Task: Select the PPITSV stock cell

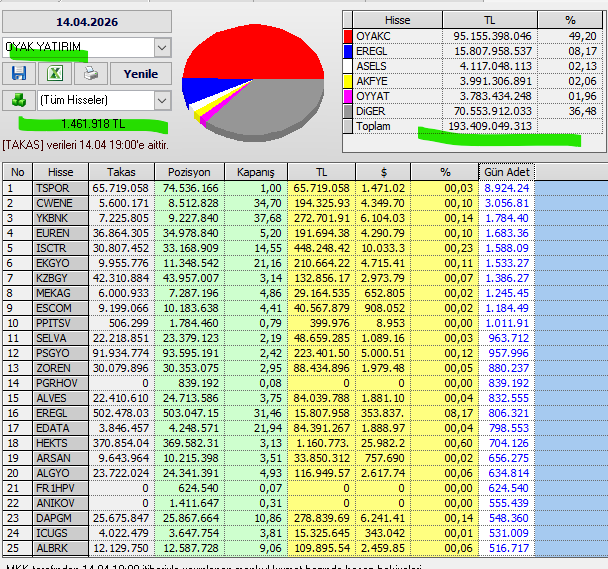Action: pos(60,323)
